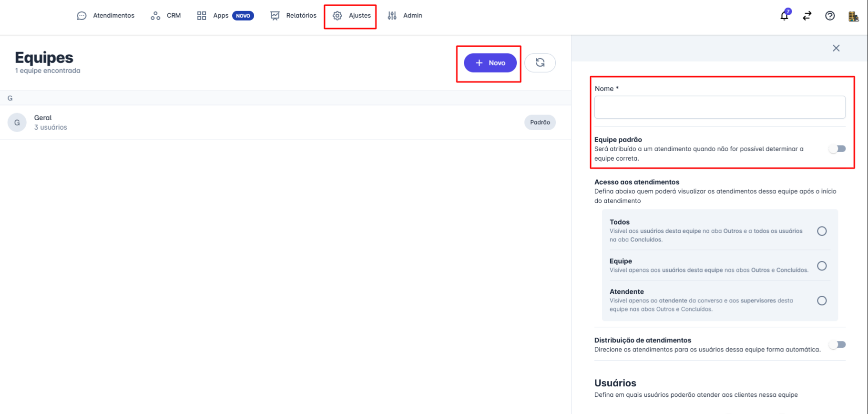Close the new team side panel
This screenshot has width=868, height=414.
(836, 48)
